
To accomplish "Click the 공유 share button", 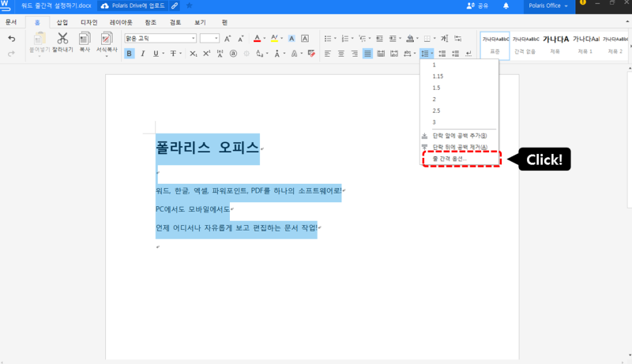I will [478, 6].
